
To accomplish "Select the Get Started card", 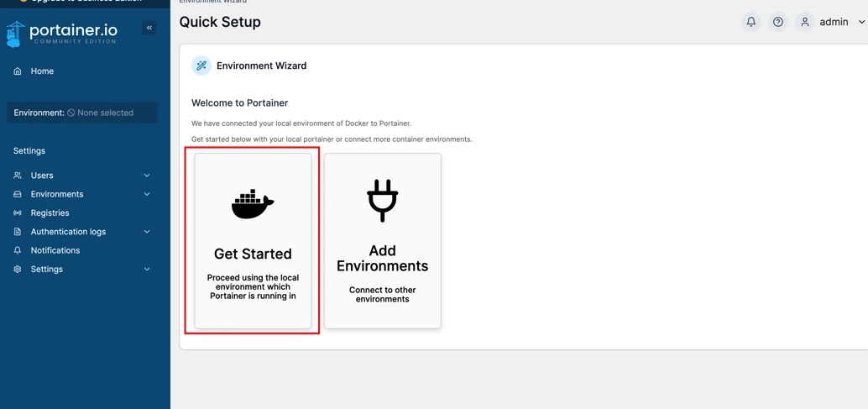I will [x=253, y=241].
